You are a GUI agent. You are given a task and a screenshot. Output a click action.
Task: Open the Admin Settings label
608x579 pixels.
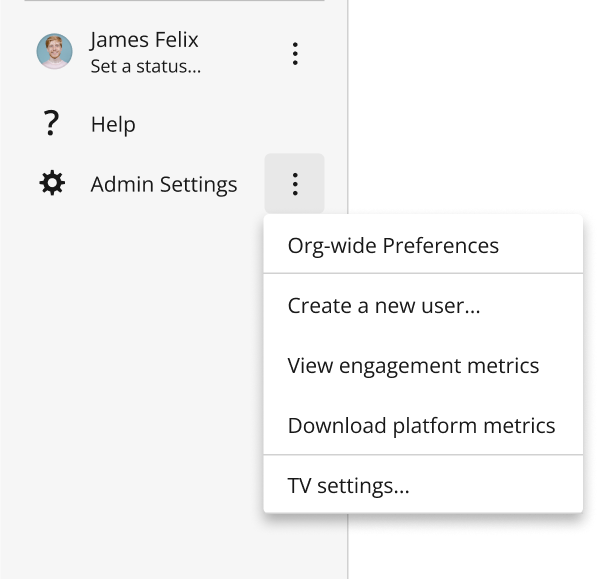(x=164, y=184)
